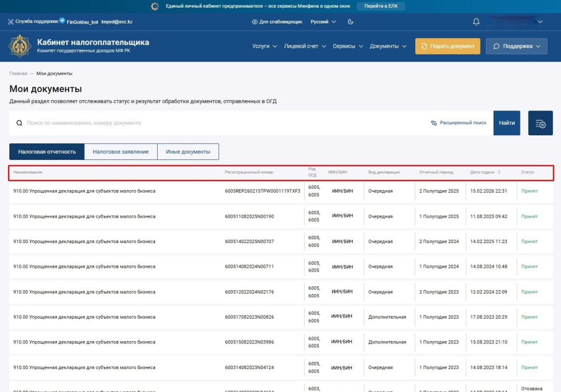Open the Русский language dropdown
561x392 pixels.
[323, 22]
